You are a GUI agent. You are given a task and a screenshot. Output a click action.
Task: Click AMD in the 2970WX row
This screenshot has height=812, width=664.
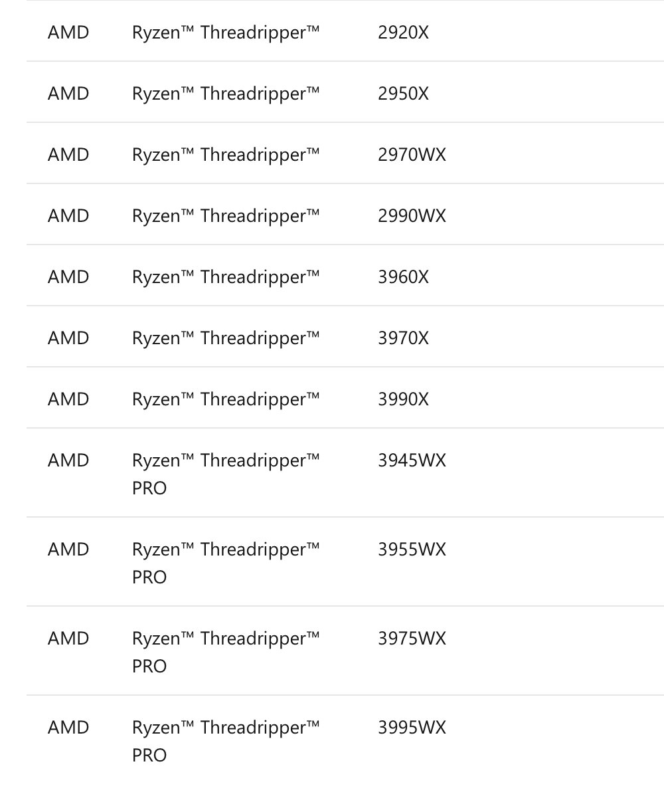pos(68,154)
